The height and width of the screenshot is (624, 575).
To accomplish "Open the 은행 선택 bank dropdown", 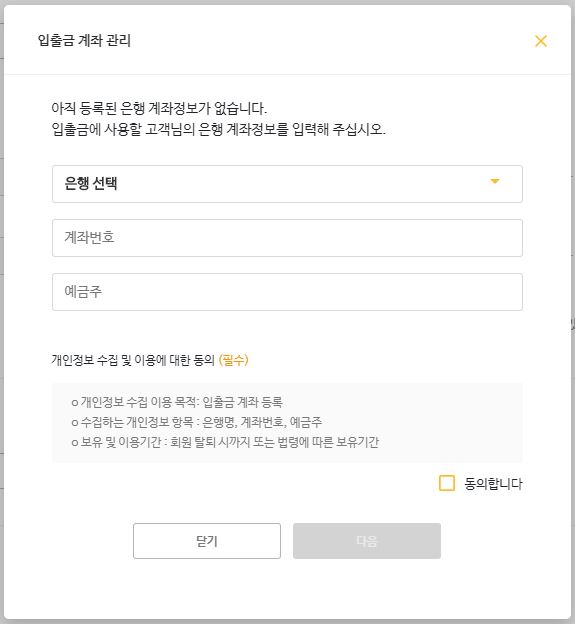I will coord(287,184).
